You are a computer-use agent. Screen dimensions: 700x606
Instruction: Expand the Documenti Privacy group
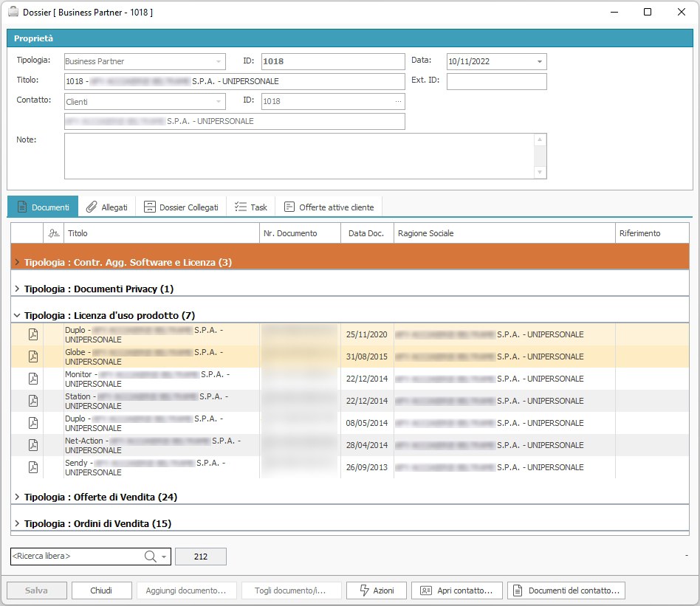click(x=17, y=289)
